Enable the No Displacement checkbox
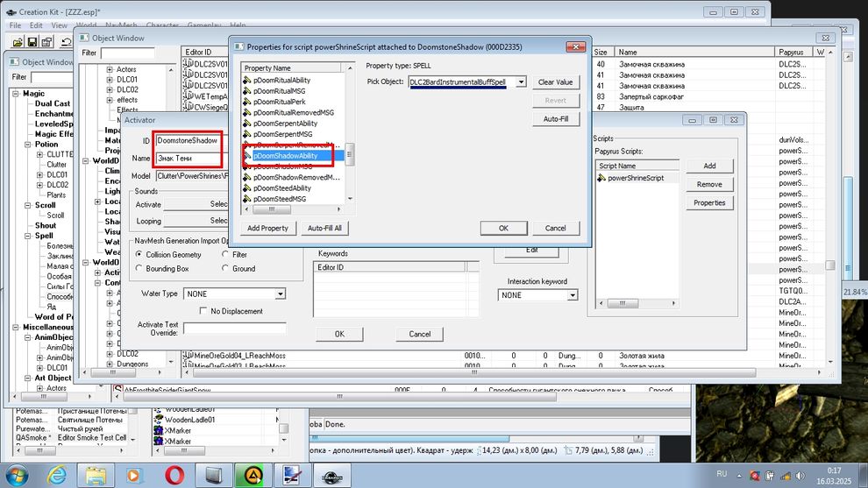 [x=204, y=311]
